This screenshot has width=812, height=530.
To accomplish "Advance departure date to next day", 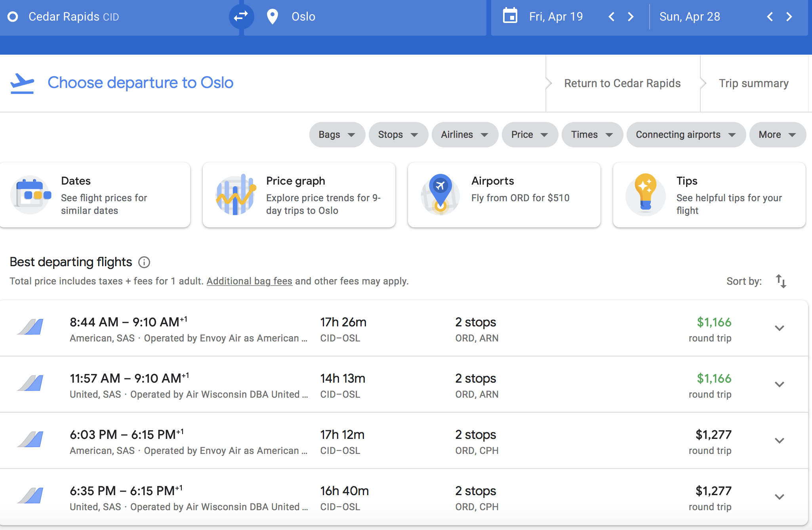I will point(631,17).
